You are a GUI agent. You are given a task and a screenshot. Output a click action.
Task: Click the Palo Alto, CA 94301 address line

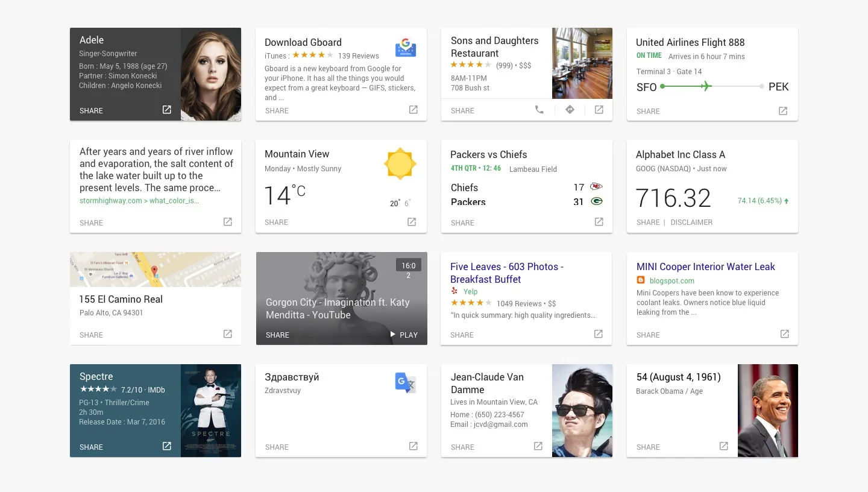[112, 313]
